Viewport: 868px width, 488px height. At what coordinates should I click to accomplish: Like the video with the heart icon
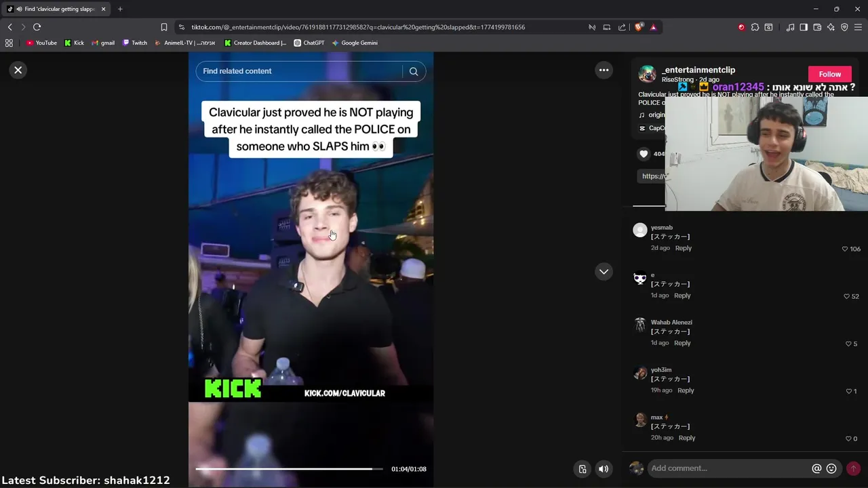coord(644,154)
